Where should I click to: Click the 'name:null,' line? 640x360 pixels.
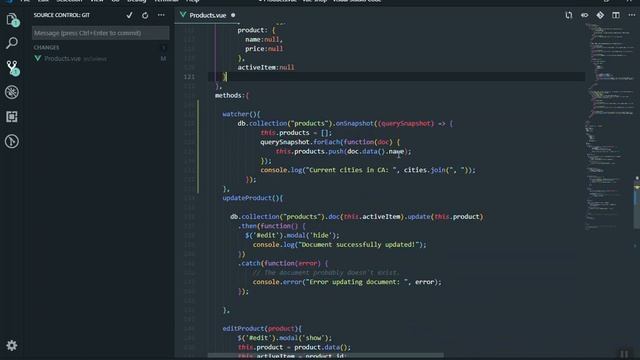coord(264,40)
